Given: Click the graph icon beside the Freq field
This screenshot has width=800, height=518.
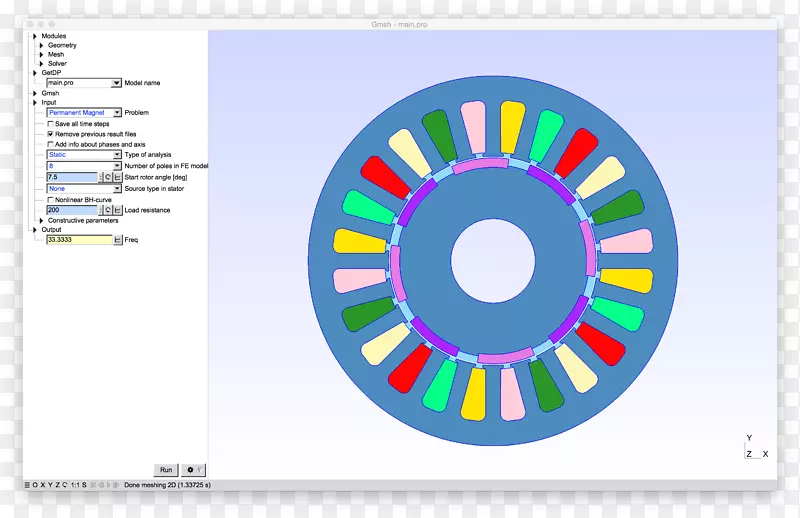Looking at the screenshot, I should click(117, 240).
